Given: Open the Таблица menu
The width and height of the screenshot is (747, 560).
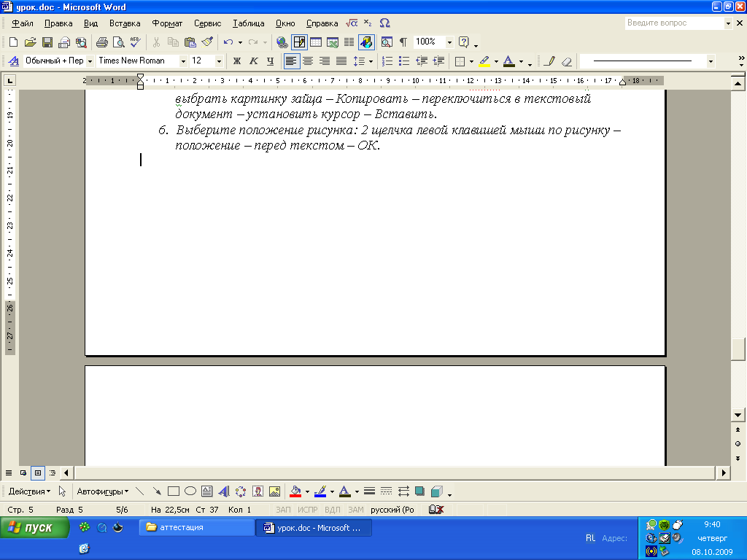Looking at the screenshot, I should pyautogui.click(x=248, y=23).
